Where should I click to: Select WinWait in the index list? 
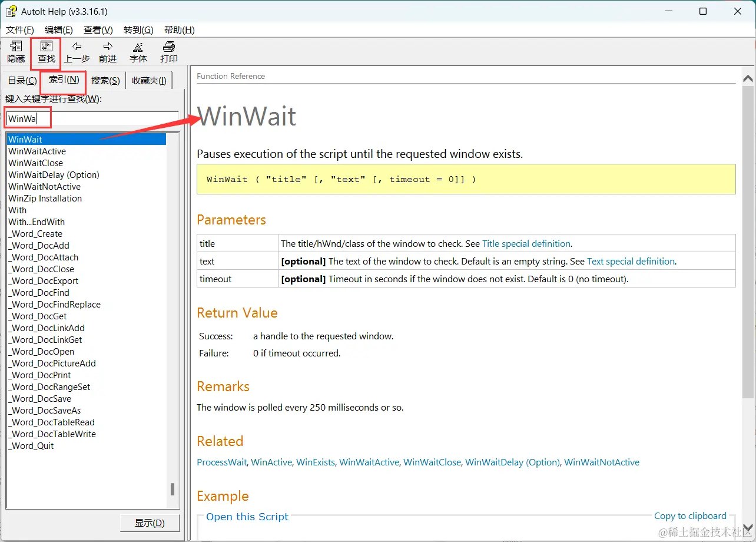[x=86, y=140]
